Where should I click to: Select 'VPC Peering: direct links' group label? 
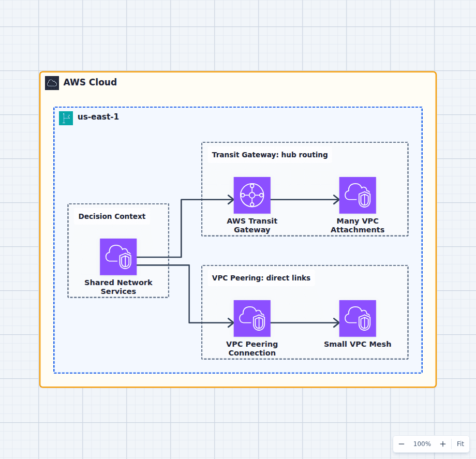[261, 278]
